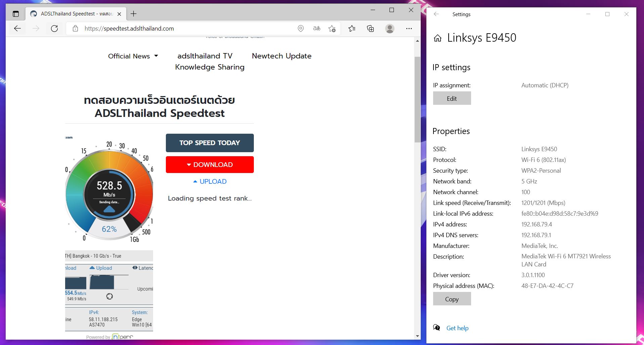Image resolution: width=644 pixels, height=345 pixels.
Task: Open Newtech Update menu item
Action: coord(282,56)
